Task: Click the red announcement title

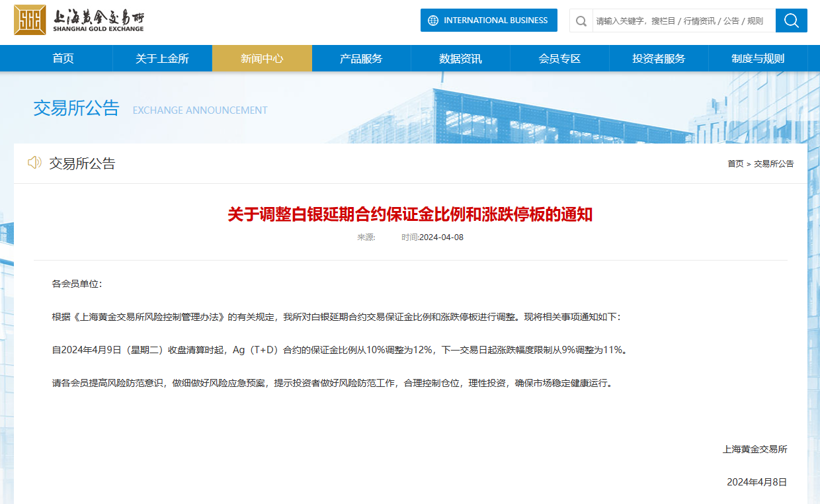Action: point(410,214)
